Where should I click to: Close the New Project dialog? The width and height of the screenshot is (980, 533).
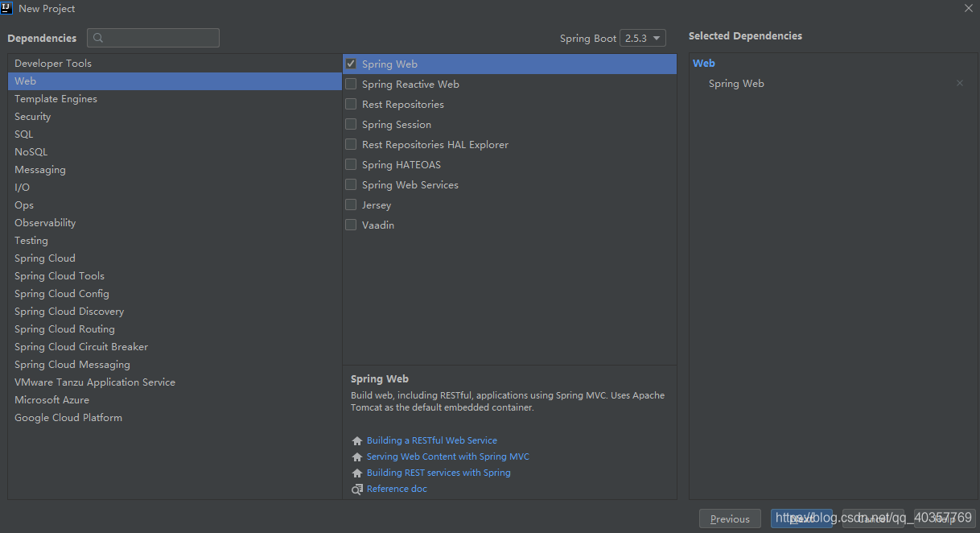(968, 8)
